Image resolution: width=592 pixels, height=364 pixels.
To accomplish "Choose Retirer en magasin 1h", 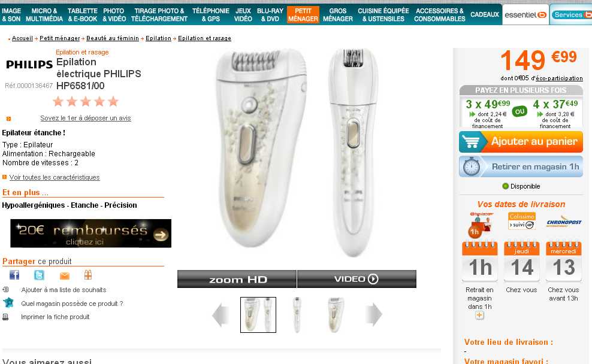I will [x=521, y=166].
